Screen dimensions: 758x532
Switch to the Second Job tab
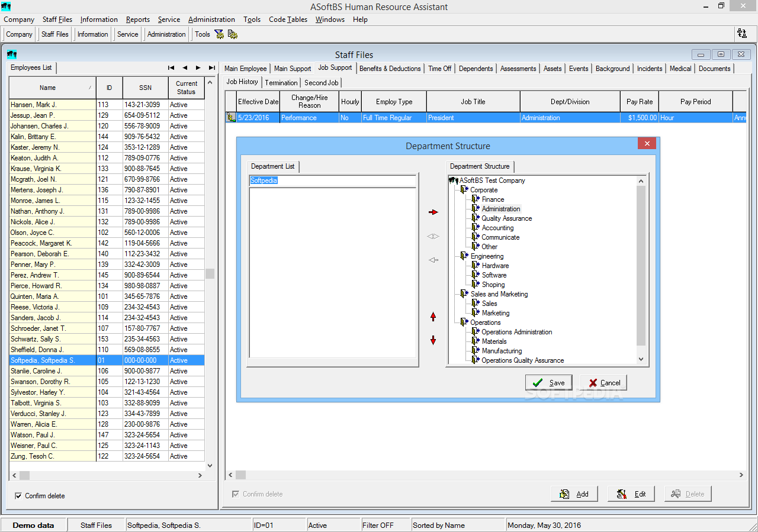click(x=322, y=83)
